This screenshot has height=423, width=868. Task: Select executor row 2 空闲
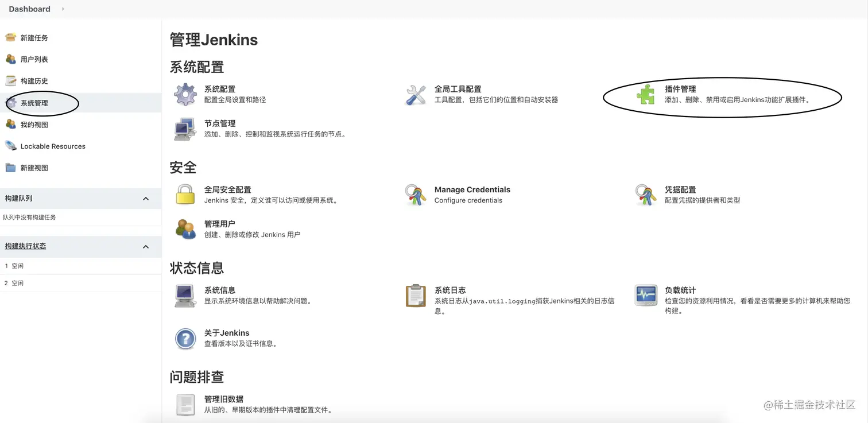pyautogui.click(x=80, y=283)
